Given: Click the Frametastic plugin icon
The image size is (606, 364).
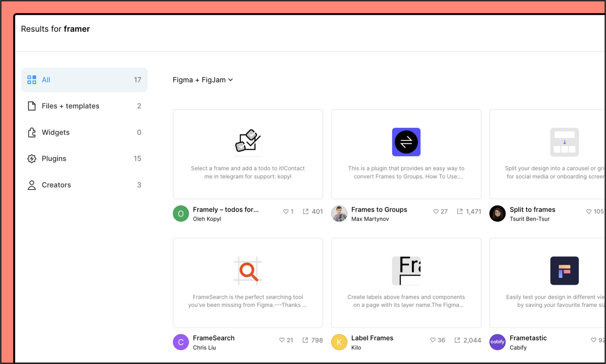Looking at the screenshot, I should [x=564, y=271].
